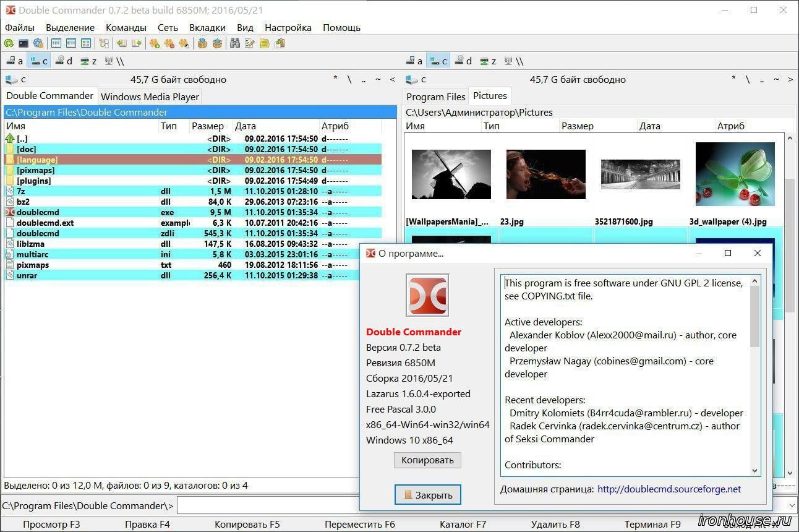Open the Вкладки menu
Screen dimensions: 799x532
(x=207, y=27)
